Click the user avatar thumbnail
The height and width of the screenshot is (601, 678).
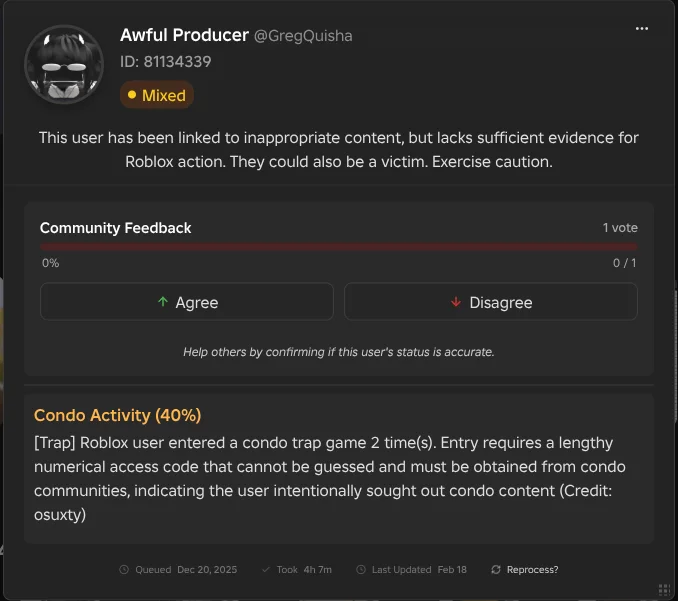(64, 64)
